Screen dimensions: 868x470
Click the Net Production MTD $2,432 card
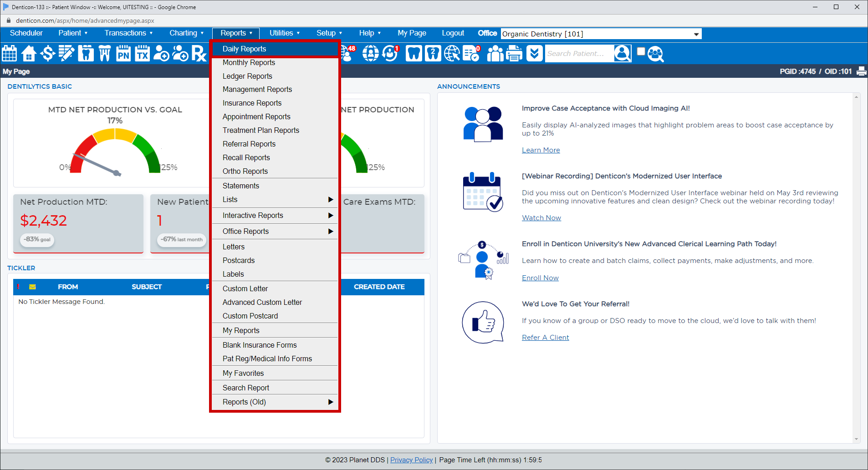(x=78, y=223)
